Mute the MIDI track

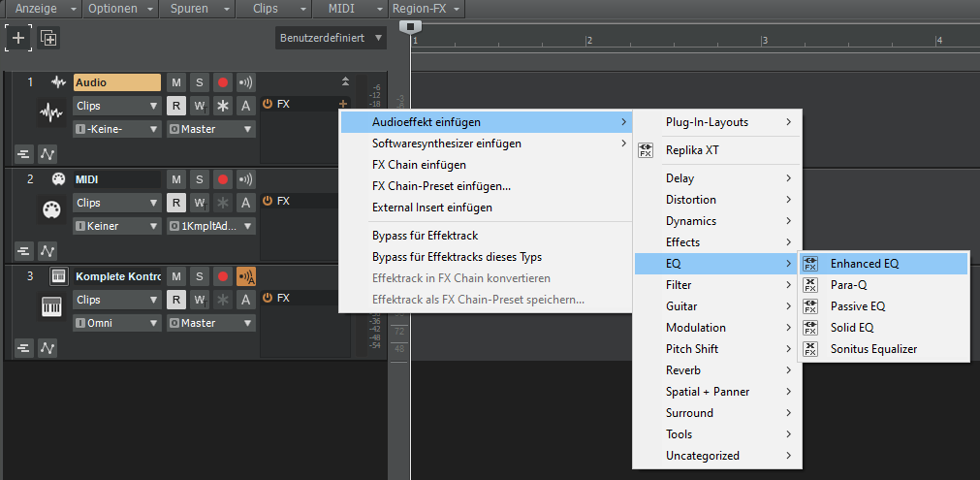pos(176,179)
